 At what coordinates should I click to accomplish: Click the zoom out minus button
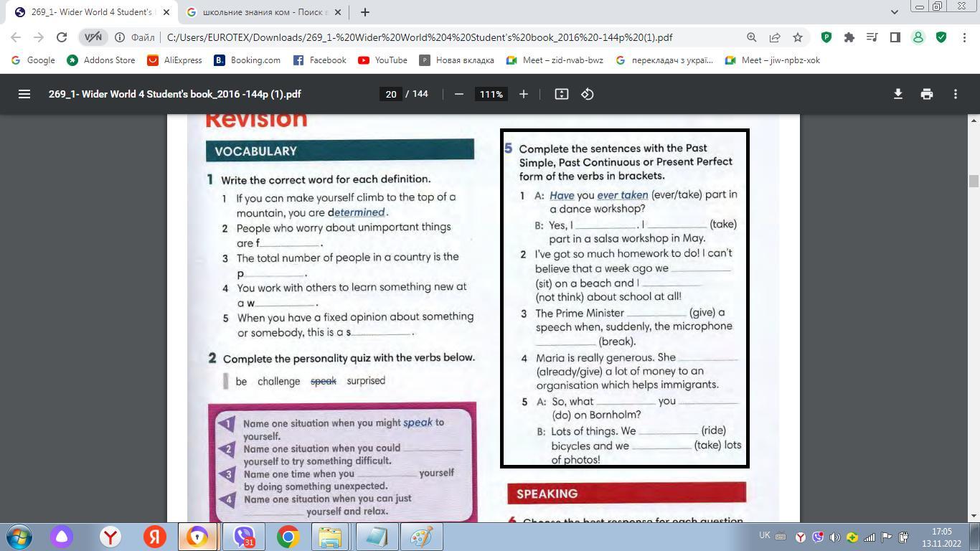click(x=459, y=94)
